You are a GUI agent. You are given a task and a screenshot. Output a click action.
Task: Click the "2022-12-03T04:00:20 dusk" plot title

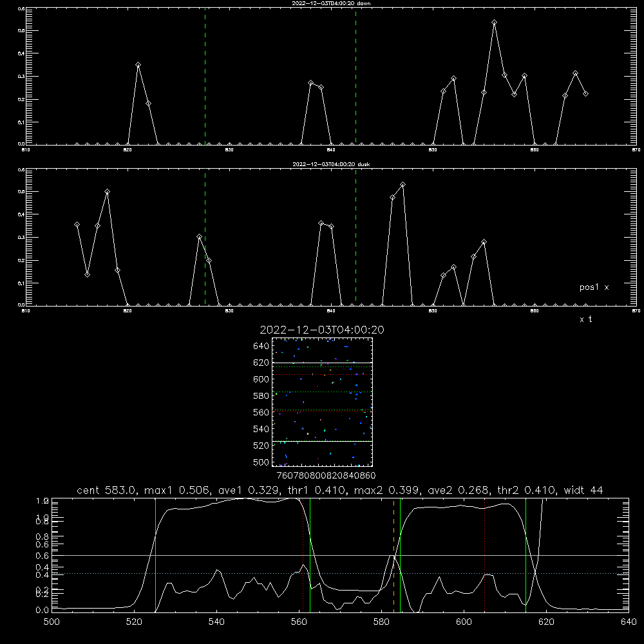(x=331, y=164)
